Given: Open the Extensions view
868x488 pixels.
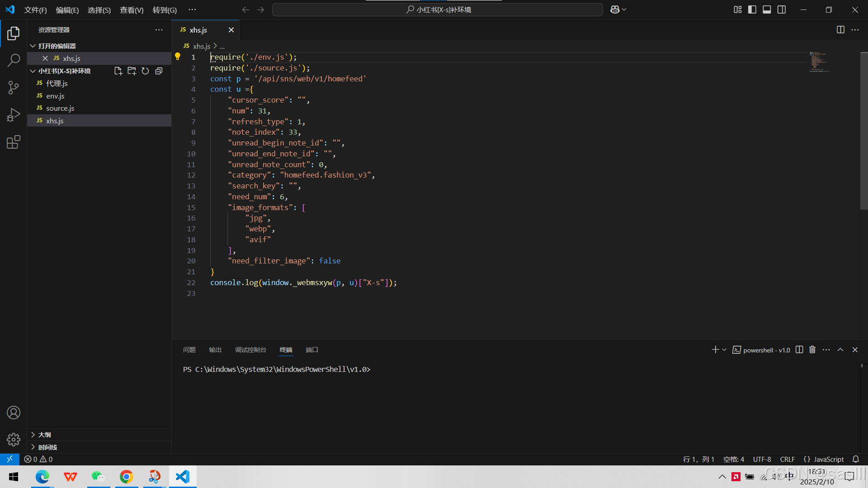Looking at the screenshot, I should [14, 142].
